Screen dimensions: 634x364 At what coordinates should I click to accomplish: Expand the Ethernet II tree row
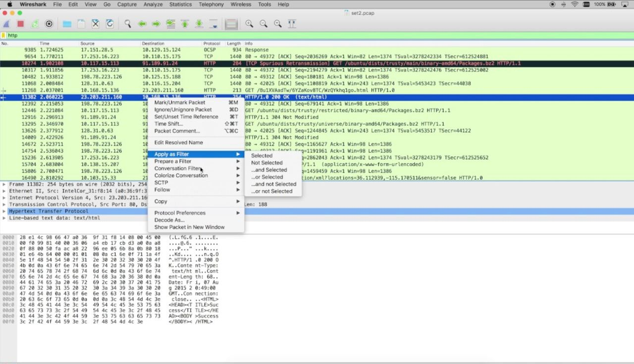[x=4, y=191]
